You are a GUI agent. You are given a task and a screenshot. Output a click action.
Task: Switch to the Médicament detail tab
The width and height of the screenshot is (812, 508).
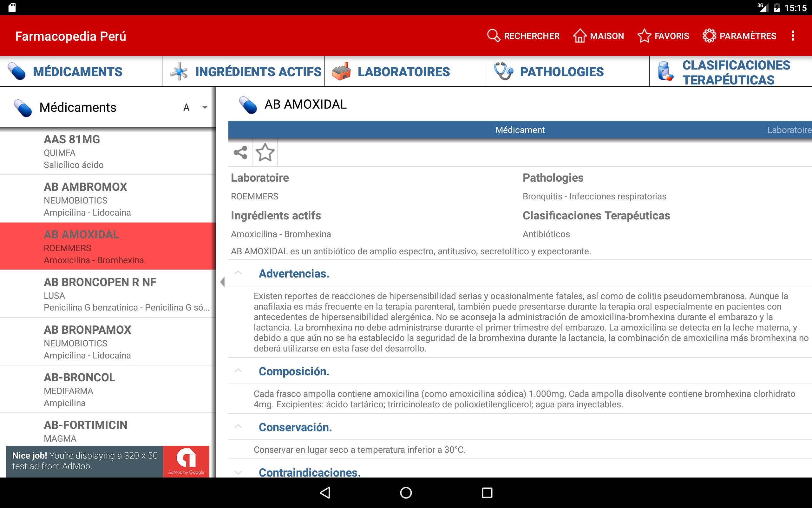click(520, 130)
